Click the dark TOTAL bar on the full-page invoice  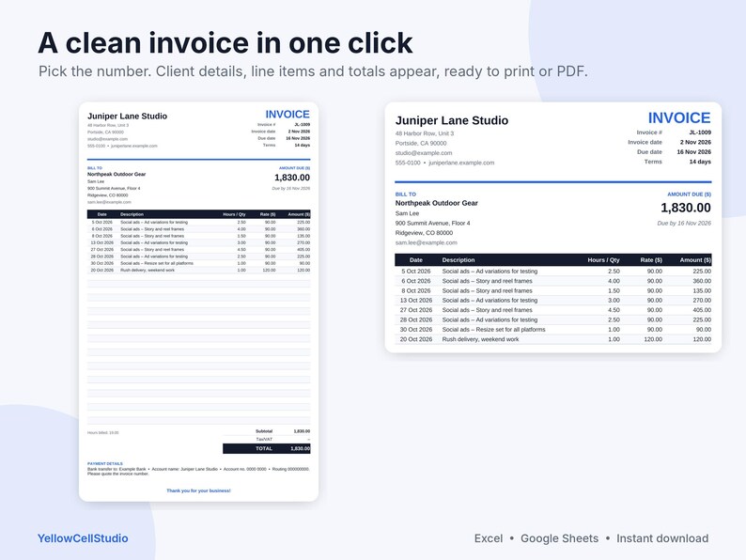(267, 448)
